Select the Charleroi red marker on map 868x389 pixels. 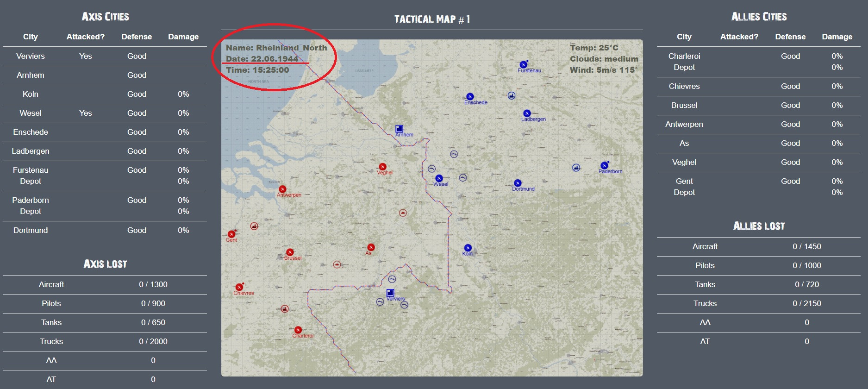(298, 330)
